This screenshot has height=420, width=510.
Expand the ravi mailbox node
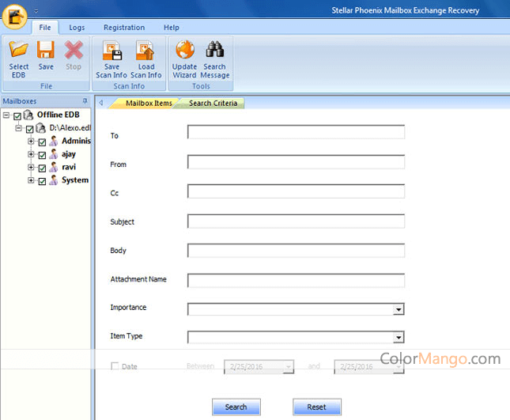click(31, 167)
